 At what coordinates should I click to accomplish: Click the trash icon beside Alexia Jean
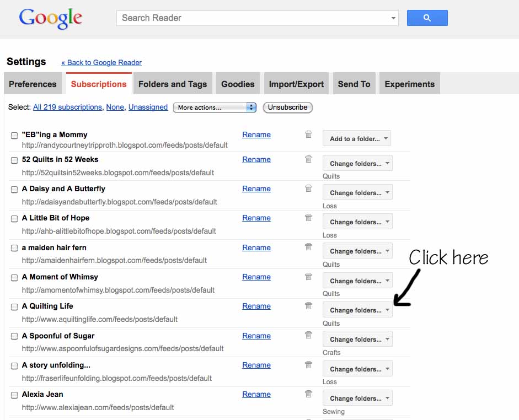click(308, 394)
